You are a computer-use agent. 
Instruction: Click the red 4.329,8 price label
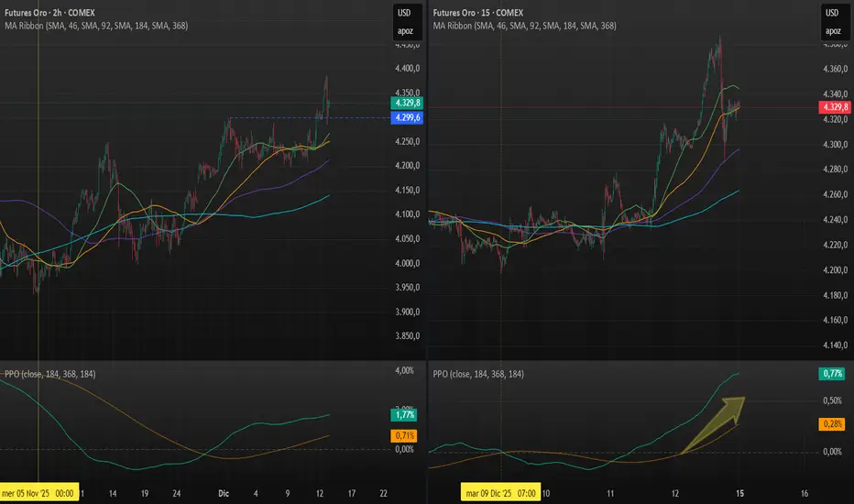pyautogui.click(x=833, y=107)
